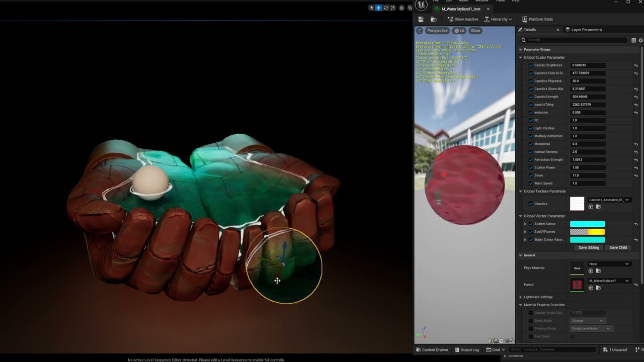Uncheck the Scatter Power parameter override
This screenshot has width=644, height=362.
pos(530,167)
